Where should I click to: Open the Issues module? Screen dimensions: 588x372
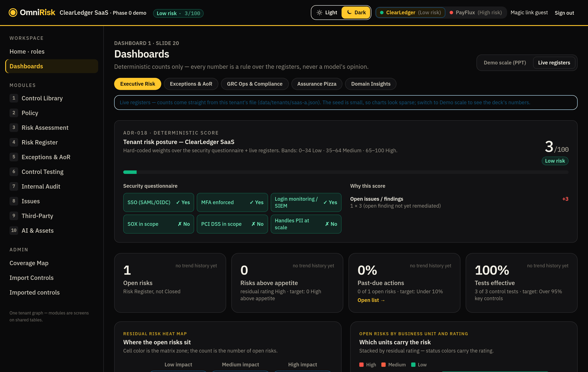pos(51,201)
